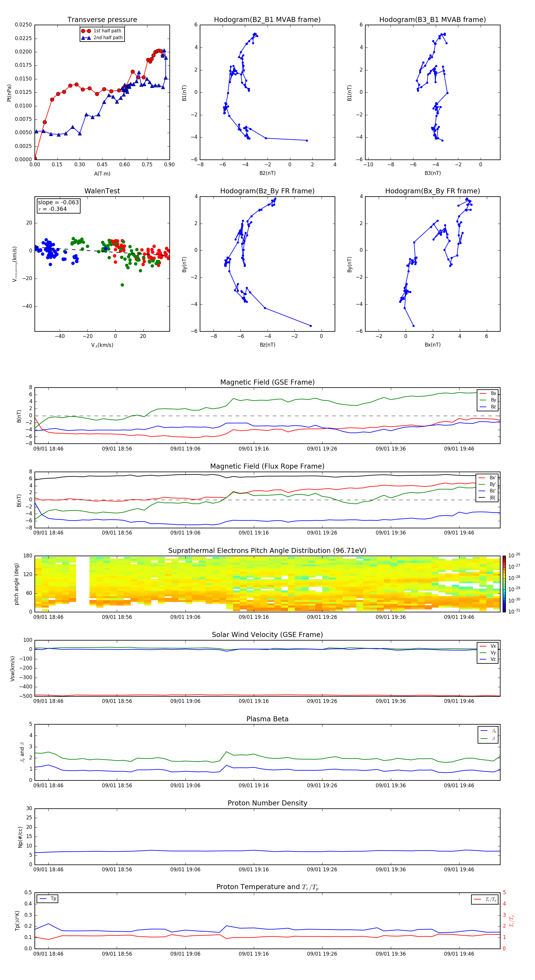Select '2nd half path' legend entry
The width and height of the screenshot is (535, 980).
coord(102,38)
